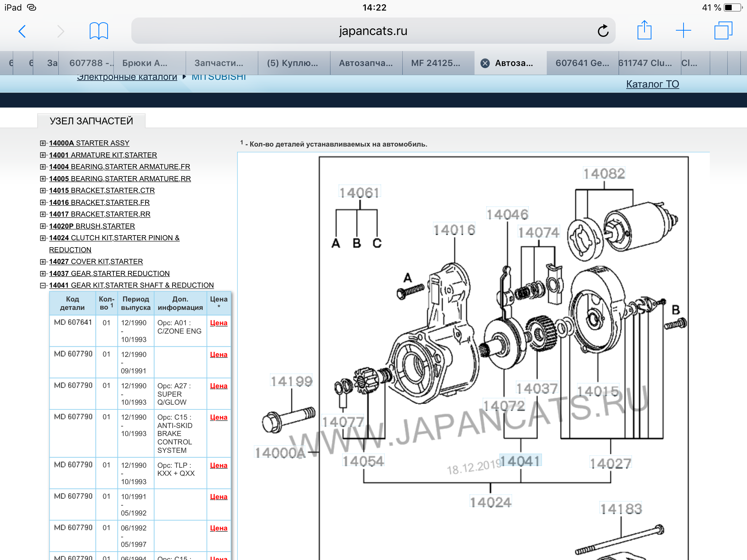Open the share sheet icon
The width and height of the screenshot is (747, 560).
(644, 31)
